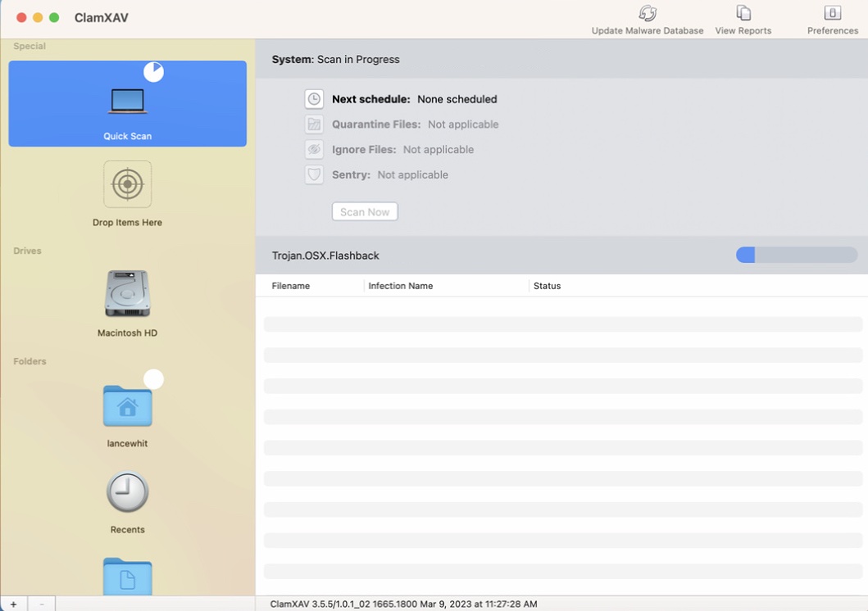Select the documents folder icon below Recents
Viewport: 868px width, 611px height.
coord(127,576)
